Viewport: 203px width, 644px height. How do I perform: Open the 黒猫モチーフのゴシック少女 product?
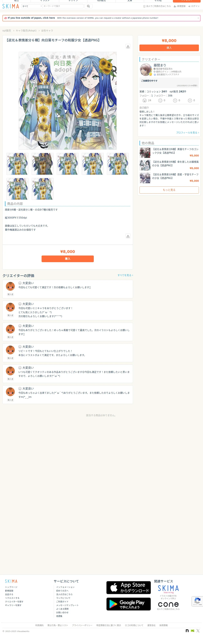click(x=175, y=151)
